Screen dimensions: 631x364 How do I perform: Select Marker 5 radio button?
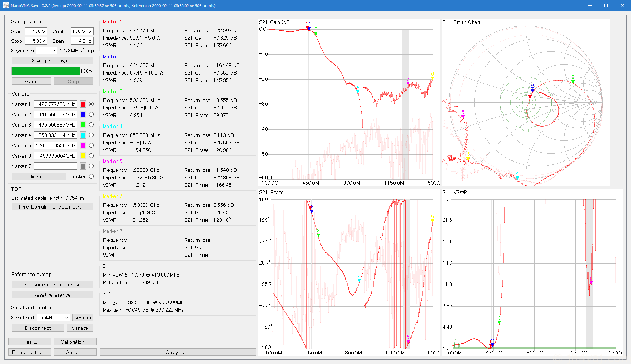point(91,145)
